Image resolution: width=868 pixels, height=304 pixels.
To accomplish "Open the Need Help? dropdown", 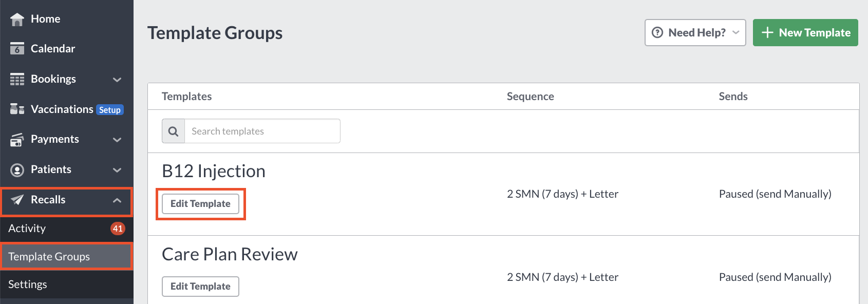I will pyautogui.click(x=695, y=32).
